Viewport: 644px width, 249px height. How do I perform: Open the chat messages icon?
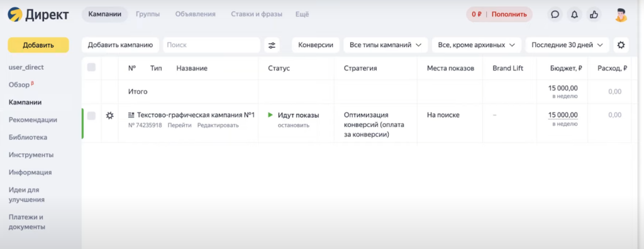pyautogui.click(x=555, y=14)
